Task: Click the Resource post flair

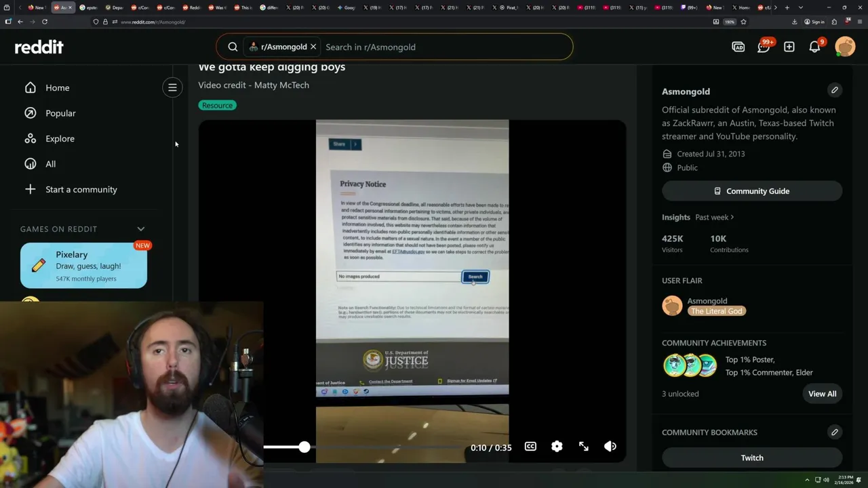Action: (x=217, y=105)
